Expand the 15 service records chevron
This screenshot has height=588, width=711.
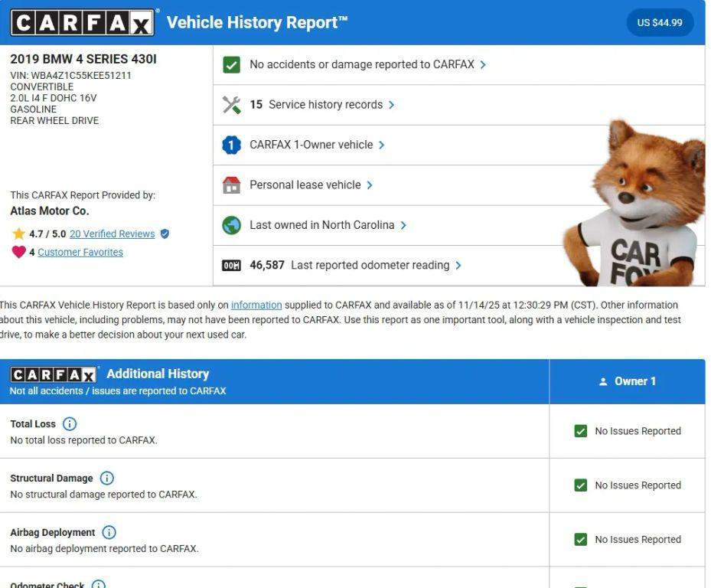(x=392, y=104)
